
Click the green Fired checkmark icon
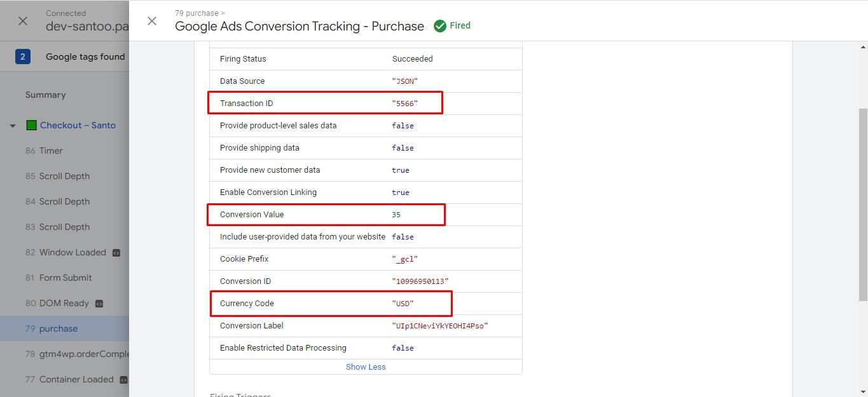pyautogui.click(x=440, y=26)
